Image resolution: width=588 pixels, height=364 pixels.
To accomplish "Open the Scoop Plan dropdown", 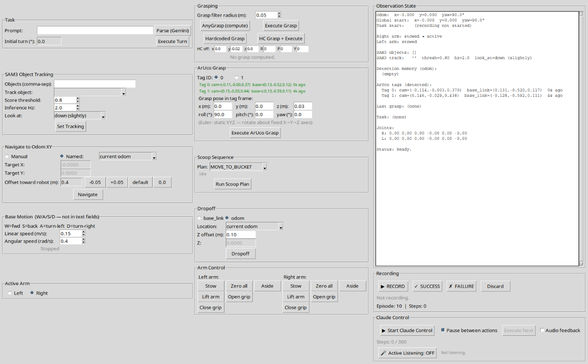I will [x=238, y=166].
